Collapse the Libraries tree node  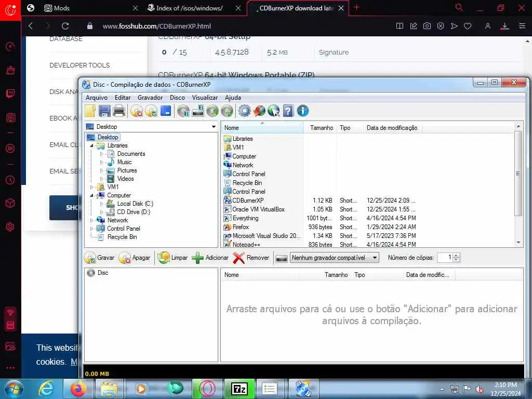(91, 145)
